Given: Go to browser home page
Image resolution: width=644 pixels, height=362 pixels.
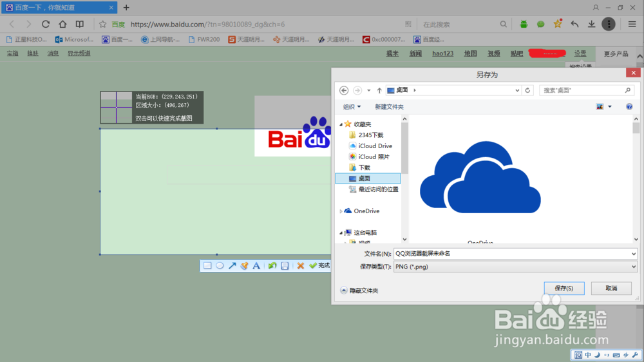Looking at the screenshot, I should coord(62,24).
